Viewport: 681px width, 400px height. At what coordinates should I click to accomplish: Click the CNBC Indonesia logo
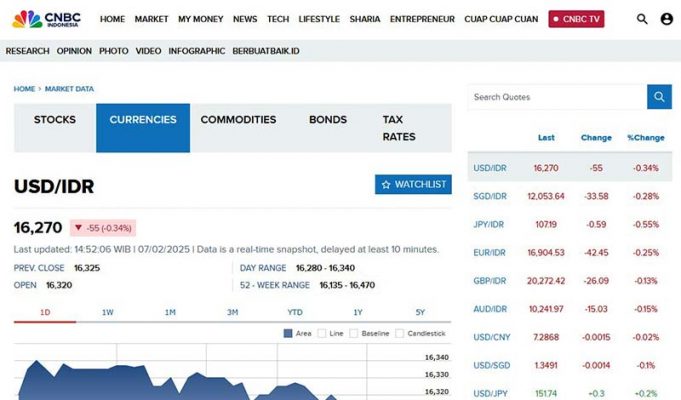click(47, 18)
